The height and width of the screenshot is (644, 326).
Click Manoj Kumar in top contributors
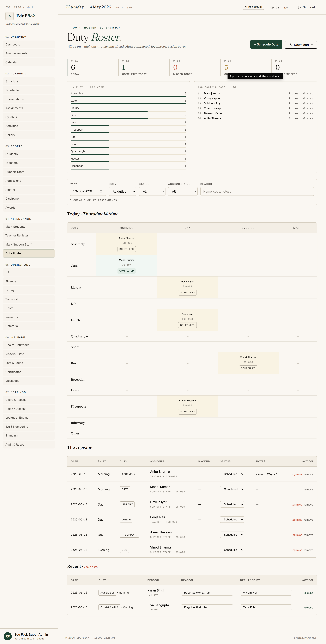click(212, 93)
